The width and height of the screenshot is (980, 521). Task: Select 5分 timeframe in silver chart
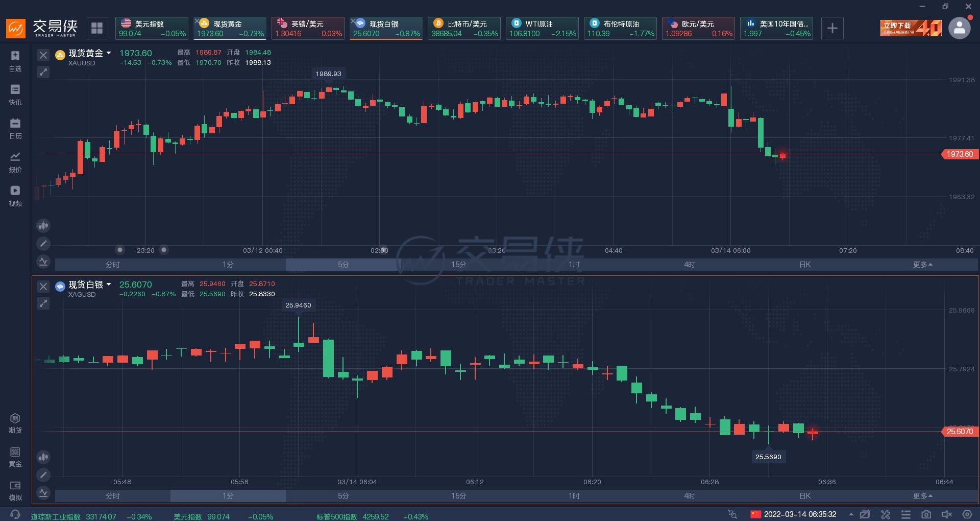click(x=344, y=496)
